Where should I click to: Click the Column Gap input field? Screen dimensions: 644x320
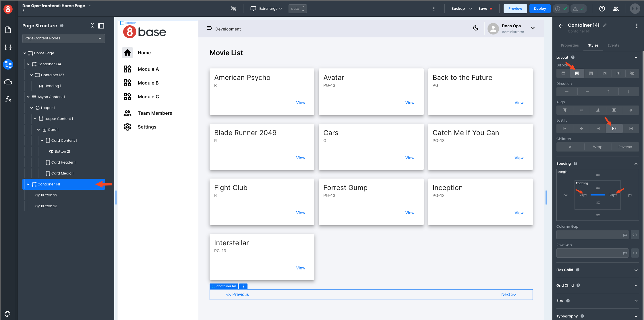(589, 235)
